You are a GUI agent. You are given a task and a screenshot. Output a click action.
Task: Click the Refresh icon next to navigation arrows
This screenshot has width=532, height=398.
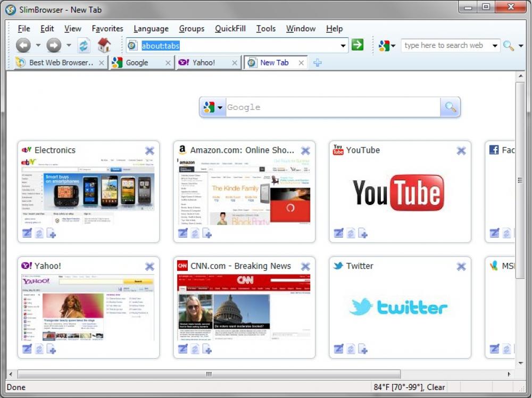(x=84, y=45)
